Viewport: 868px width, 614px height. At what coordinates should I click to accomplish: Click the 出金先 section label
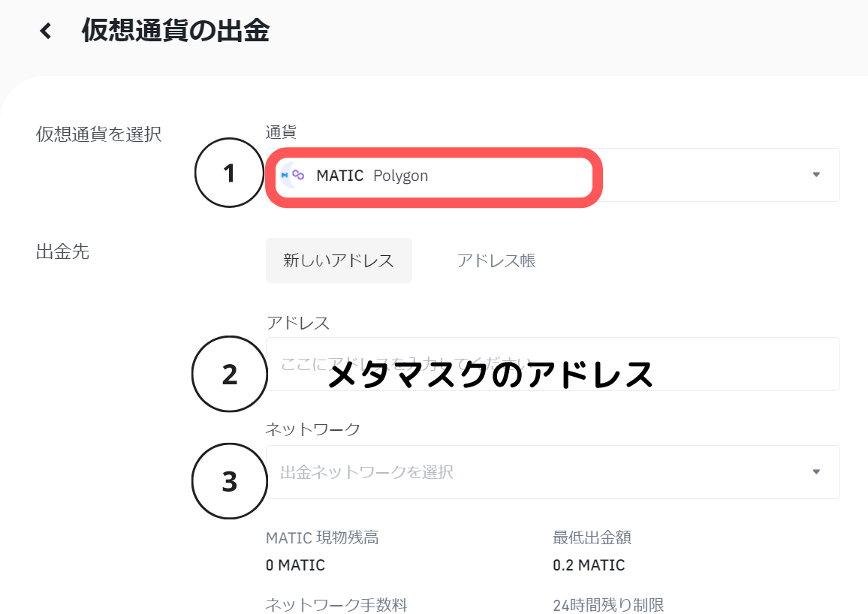click(62, 251)
